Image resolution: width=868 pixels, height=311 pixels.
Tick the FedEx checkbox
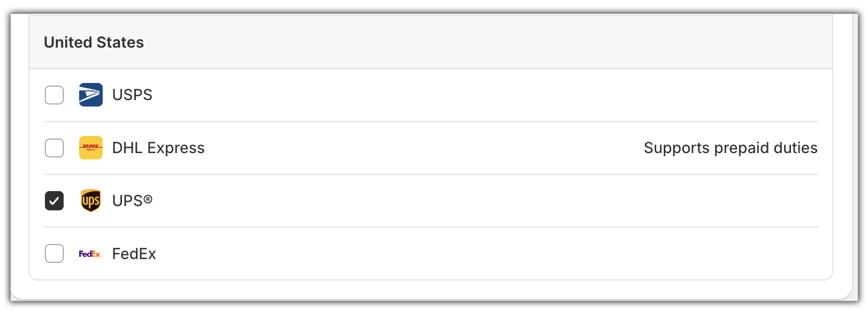click(54, 253)
